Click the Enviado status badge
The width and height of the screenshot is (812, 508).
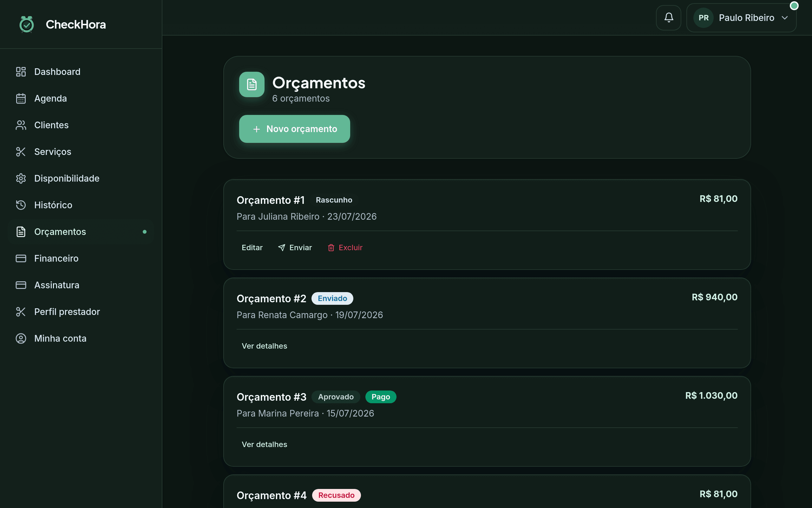tap(332, 298)
